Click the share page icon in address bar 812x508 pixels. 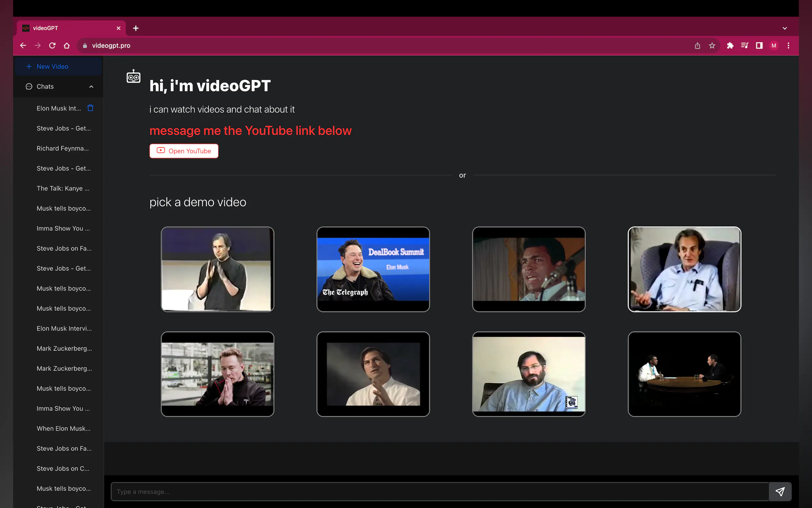click(x=697, y=46)
